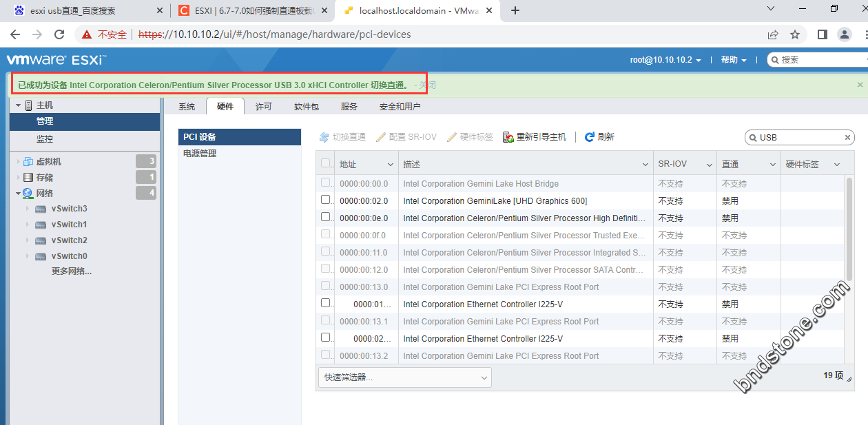Open the 硬件标签 column header menu arrow
868x425 pixels.
(x=837, y=165)
